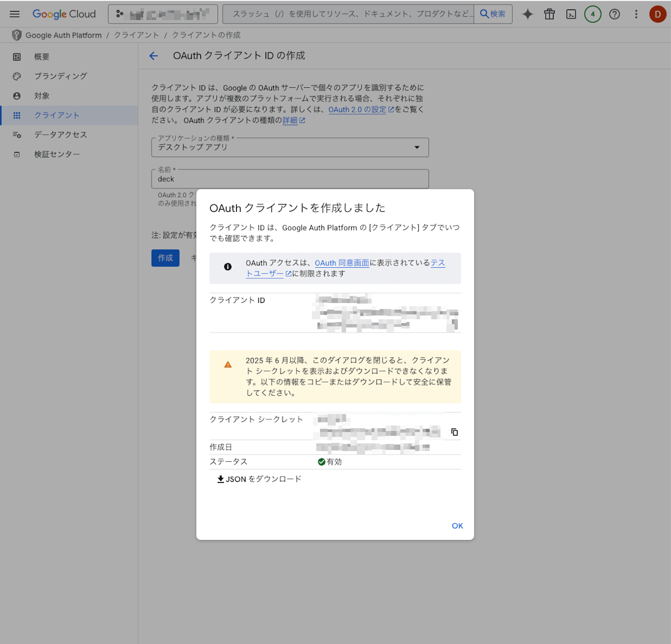Click the 対象 person icon

(x=17, y=96)
